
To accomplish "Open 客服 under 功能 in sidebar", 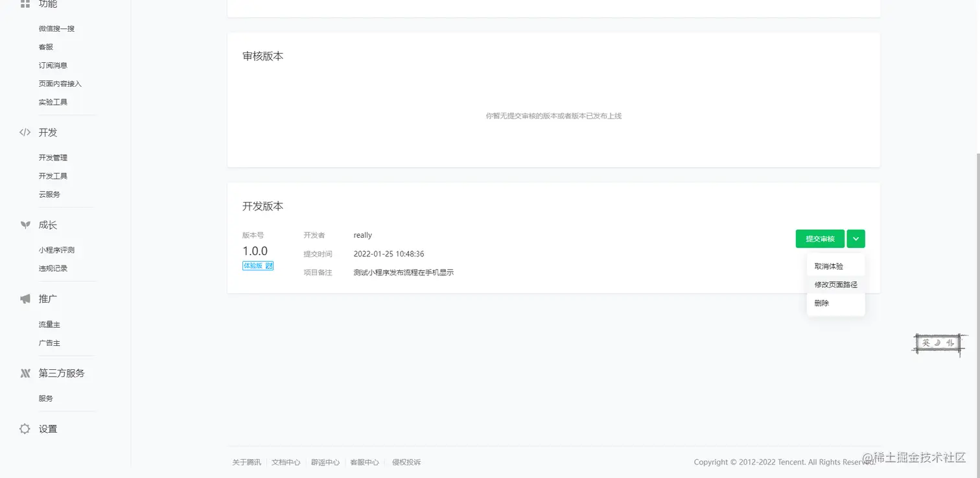I will tap(46, 47).
